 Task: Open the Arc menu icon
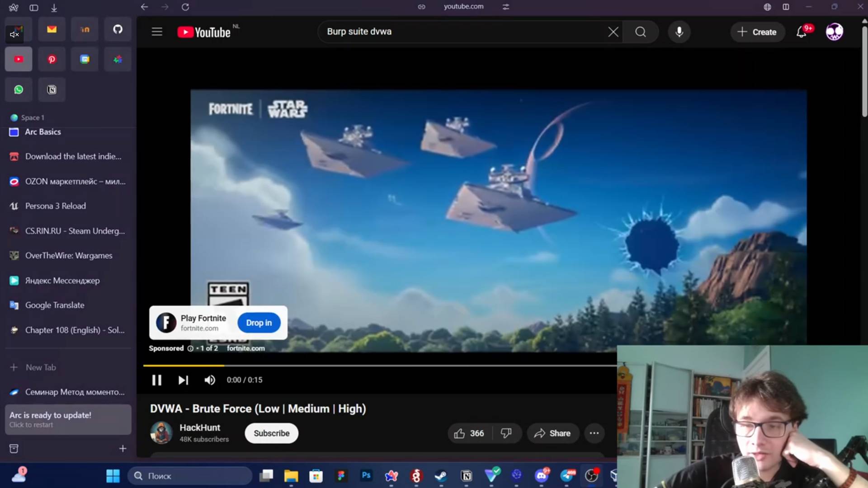[14, 7]
